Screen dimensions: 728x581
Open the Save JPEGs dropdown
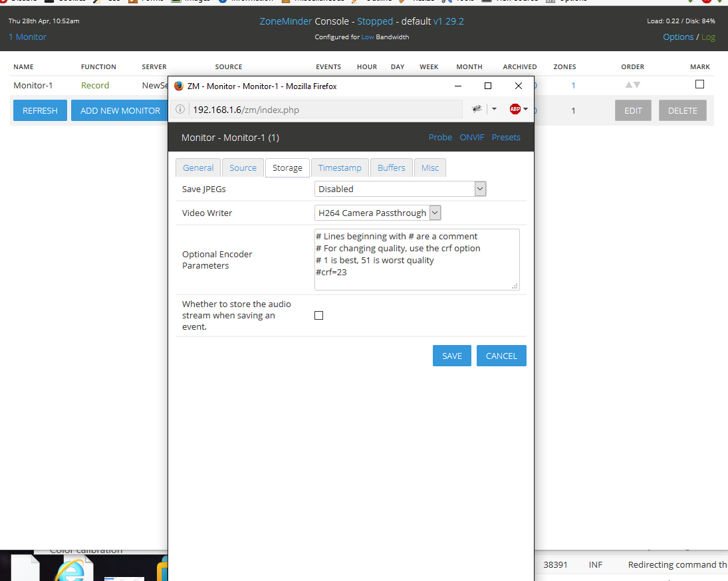(400, 189)
